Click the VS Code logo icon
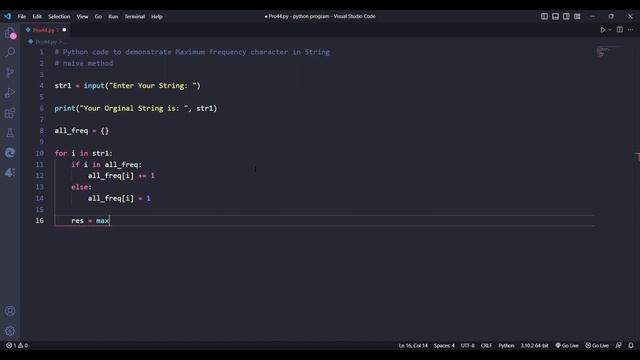The image size is (640, 360). (7, 16)
